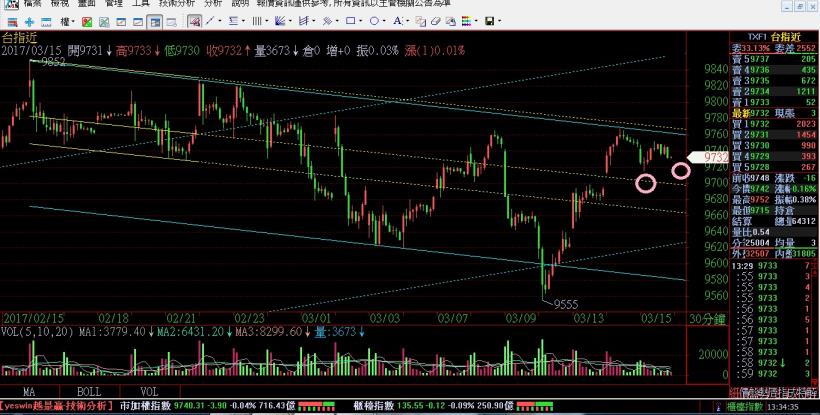
Task: Click the save disk icon in toolbar
Action: pyautogui.click(x=490, y=21)
